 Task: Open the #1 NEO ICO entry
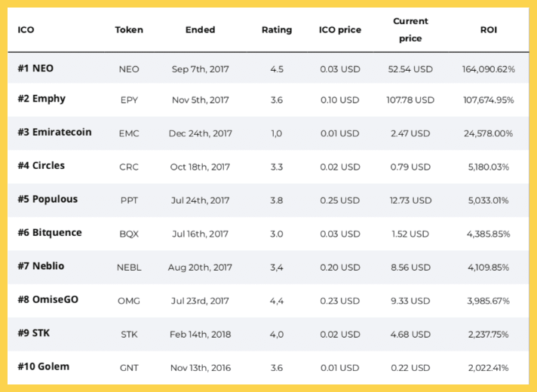[x=35, y=69]
